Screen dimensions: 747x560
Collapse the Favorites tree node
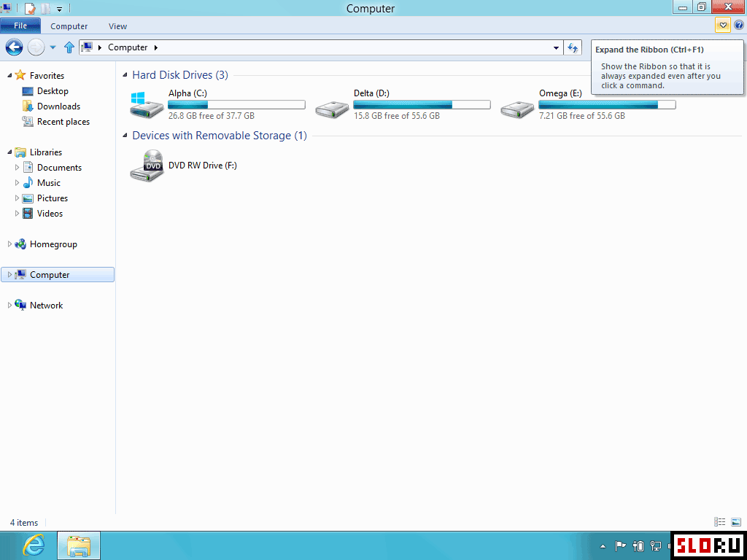[x=10, y=76]
